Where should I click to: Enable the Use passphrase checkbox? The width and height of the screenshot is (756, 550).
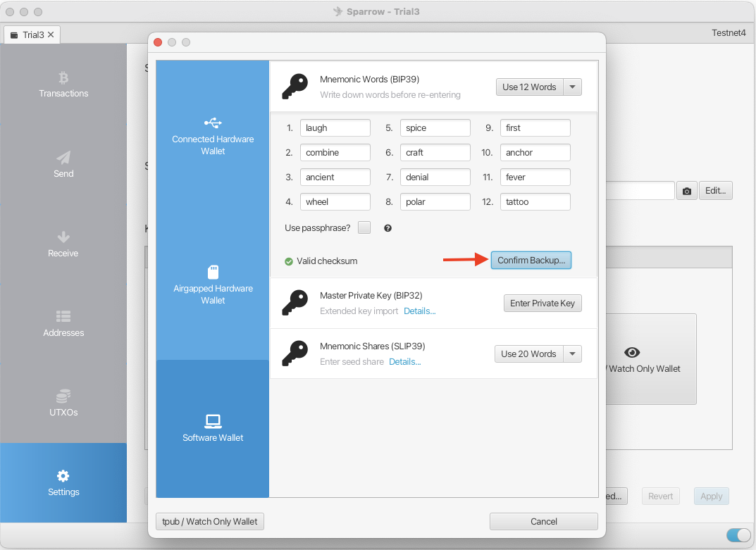364,227
